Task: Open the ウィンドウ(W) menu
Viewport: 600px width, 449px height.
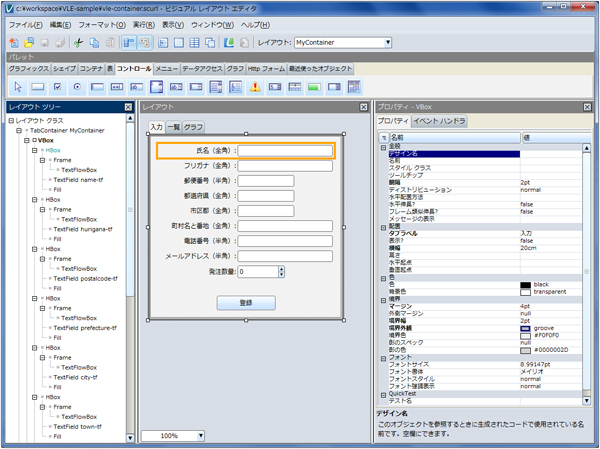Action: pyautogui.click(x=212, y=25)
